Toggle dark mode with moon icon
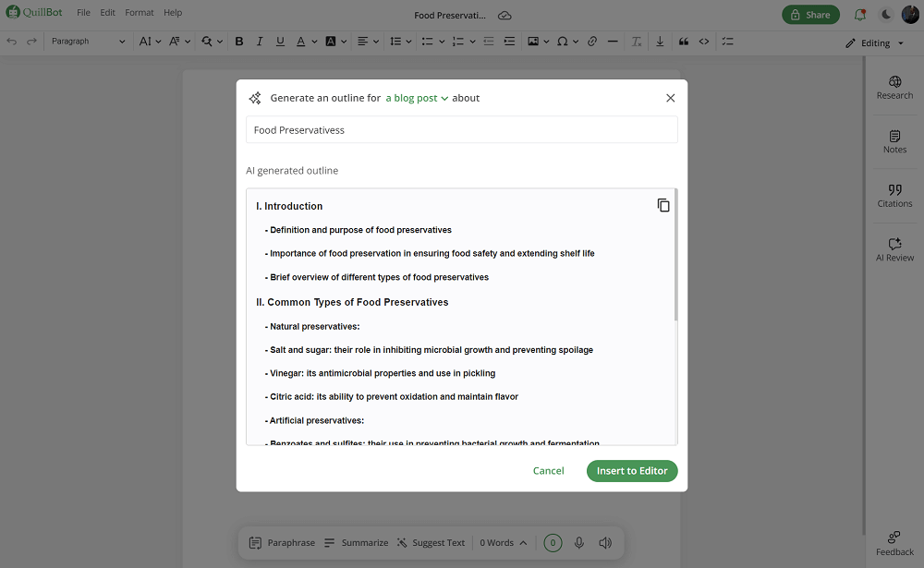This screenshot has width=924, height=568. click(886, 15)
